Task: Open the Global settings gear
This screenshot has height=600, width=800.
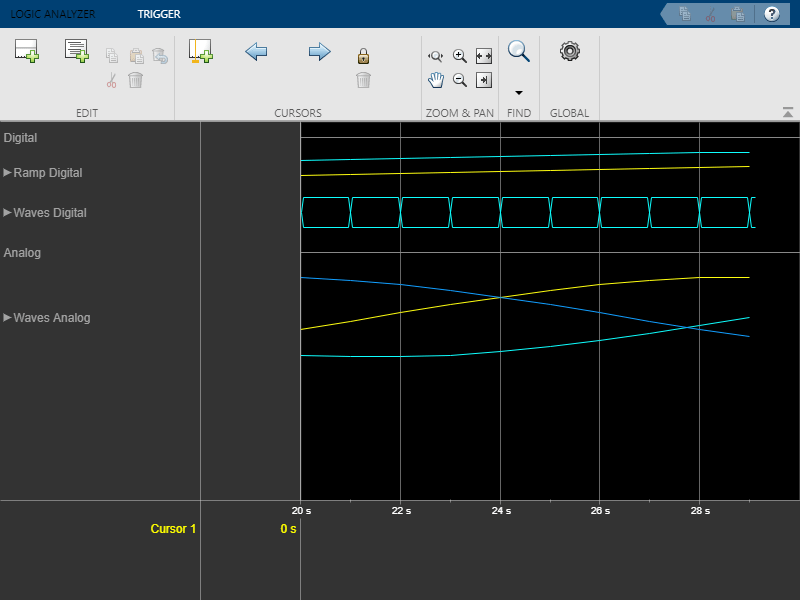Action: tap(569, 51)
